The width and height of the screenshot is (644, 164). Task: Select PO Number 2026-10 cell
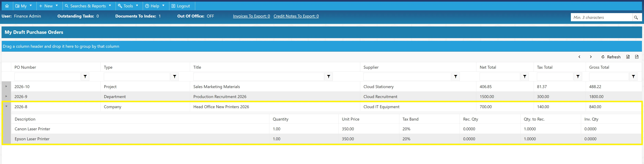coord(56,87)
